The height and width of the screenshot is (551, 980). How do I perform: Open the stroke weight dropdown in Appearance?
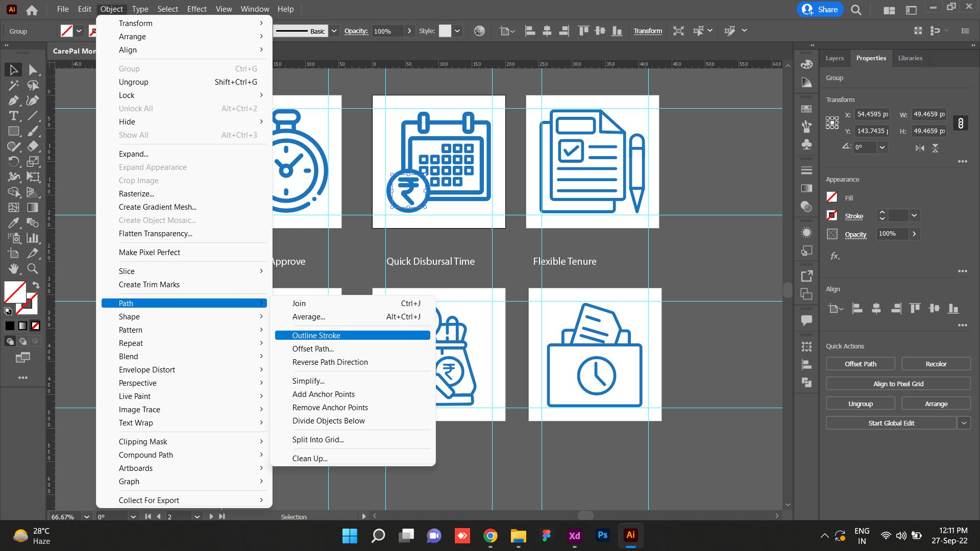914,216
